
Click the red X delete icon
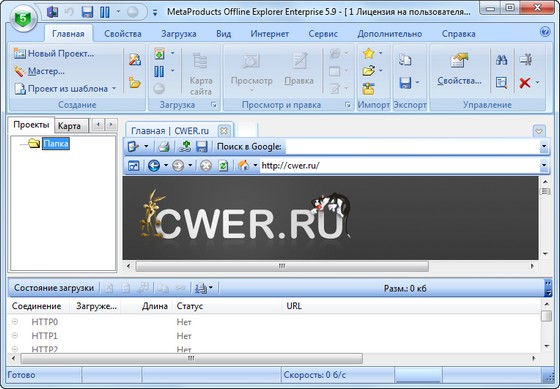click(525, 83)
